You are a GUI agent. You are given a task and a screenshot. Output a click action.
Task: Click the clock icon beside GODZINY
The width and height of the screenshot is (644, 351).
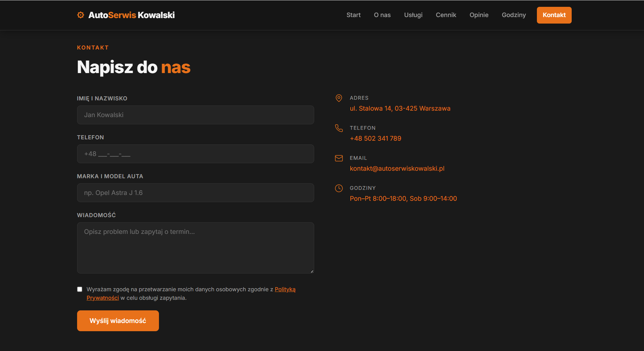click(x=339, y=188)
